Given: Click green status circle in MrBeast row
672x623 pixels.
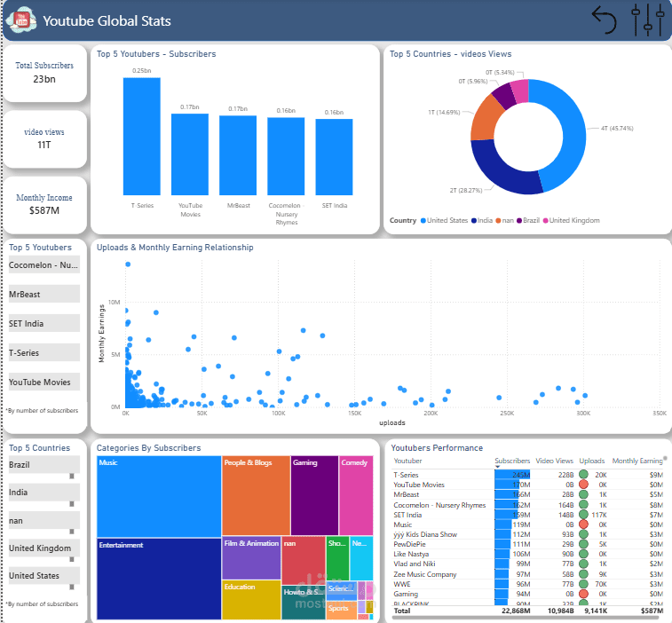Looking at the screenshot, I should [583, 494].
